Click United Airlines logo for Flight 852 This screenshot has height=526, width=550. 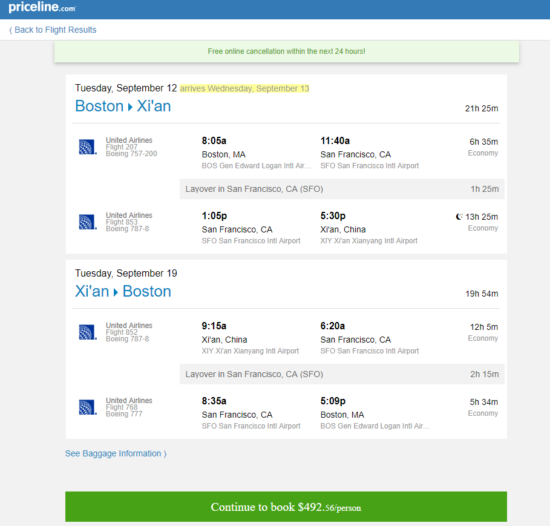coord(87,332)
